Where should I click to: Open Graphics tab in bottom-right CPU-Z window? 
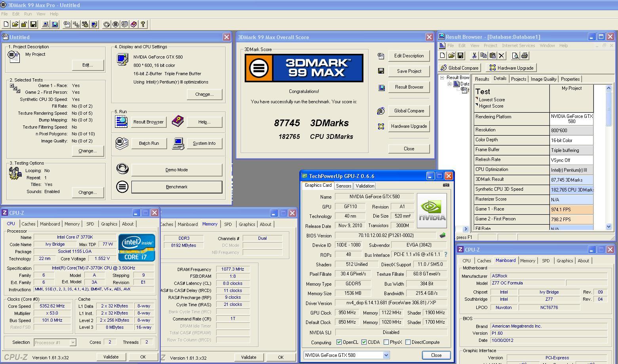coord(565,261)
